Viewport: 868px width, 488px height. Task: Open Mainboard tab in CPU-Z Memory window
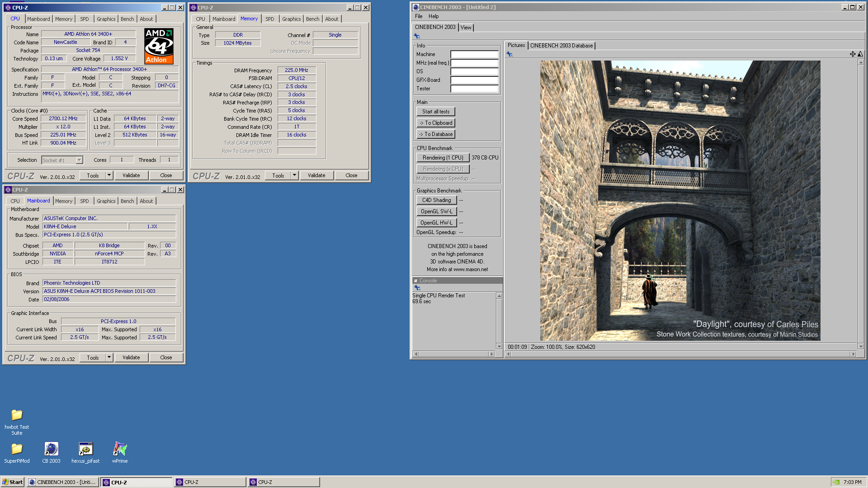[x=224, y=19]
